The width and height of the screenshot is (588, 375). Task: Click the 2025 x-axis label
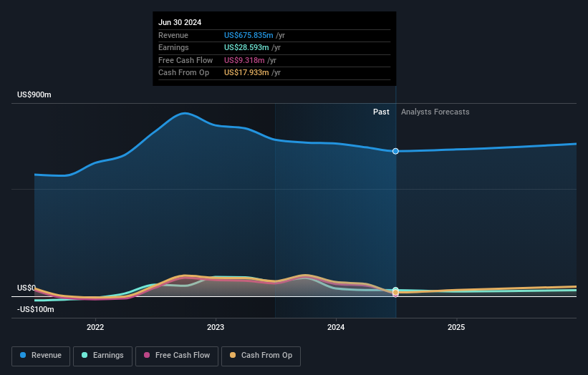click(456, 327)
